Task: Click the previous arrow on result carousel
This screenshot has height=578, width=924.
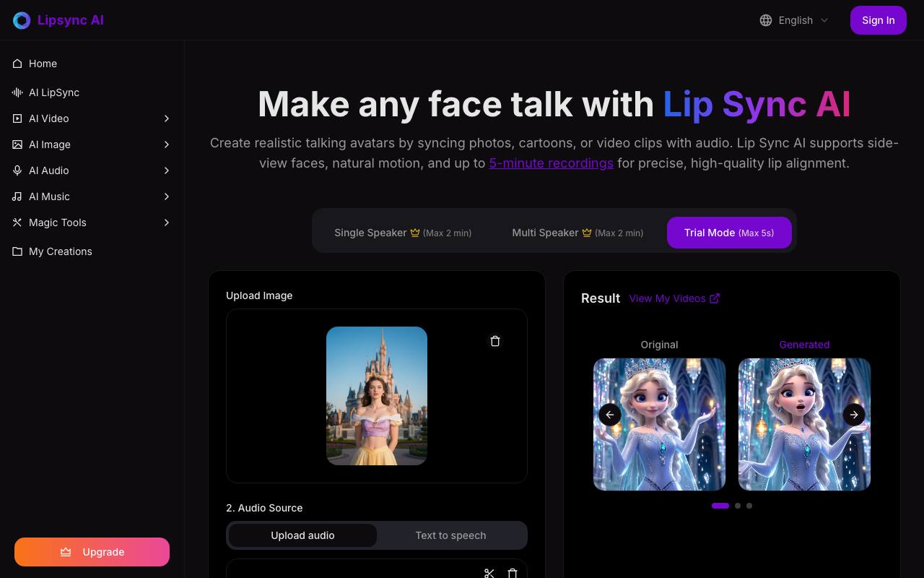Action: coord(610,414)
